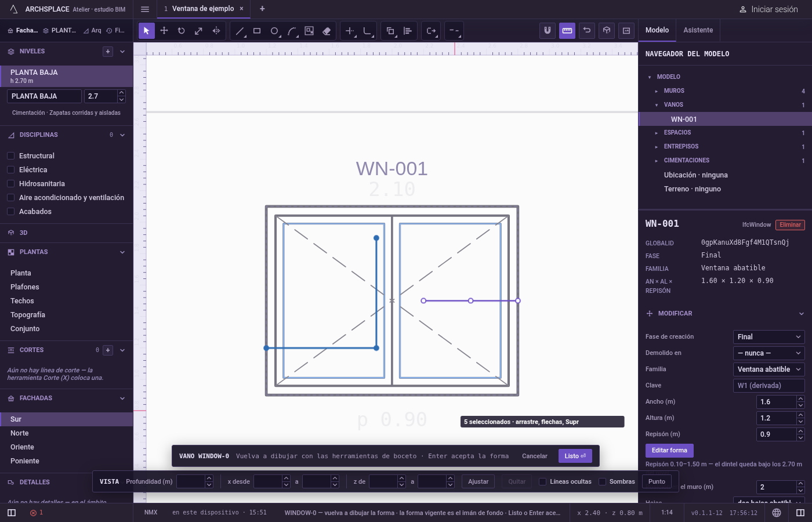Check the Hidrosanitaria discipline box

10,184
